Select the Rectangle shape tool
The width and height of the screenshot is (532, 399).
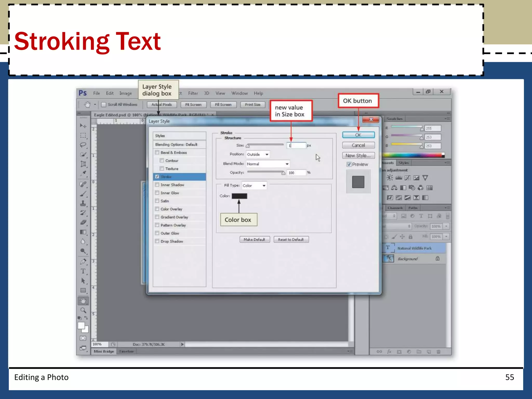(83, 290)
